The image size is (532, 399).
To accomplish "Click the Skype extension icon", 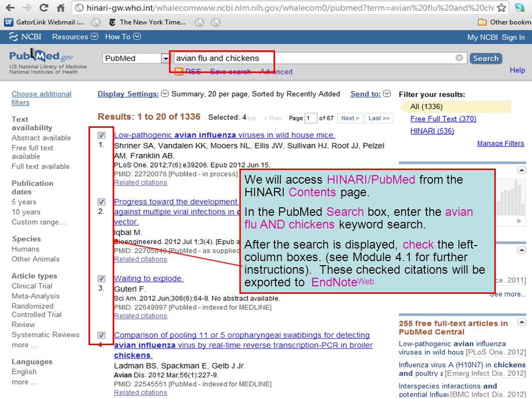I will (x=520, y=8).
